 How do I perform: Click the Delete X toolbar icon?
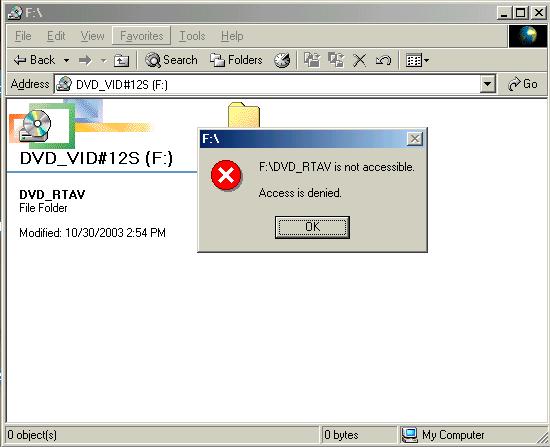(x=360, y=60)
